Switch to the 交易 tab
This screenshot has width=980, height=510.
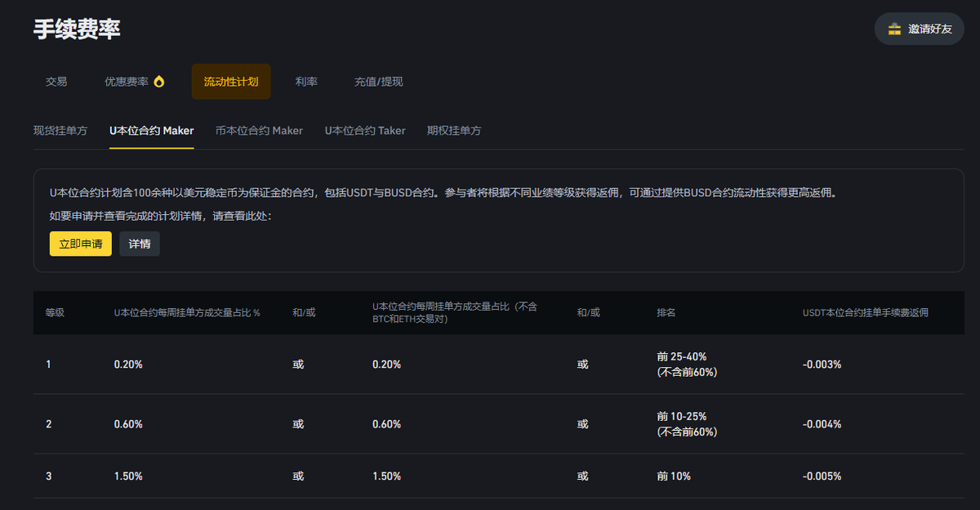[x=56, y=82]
